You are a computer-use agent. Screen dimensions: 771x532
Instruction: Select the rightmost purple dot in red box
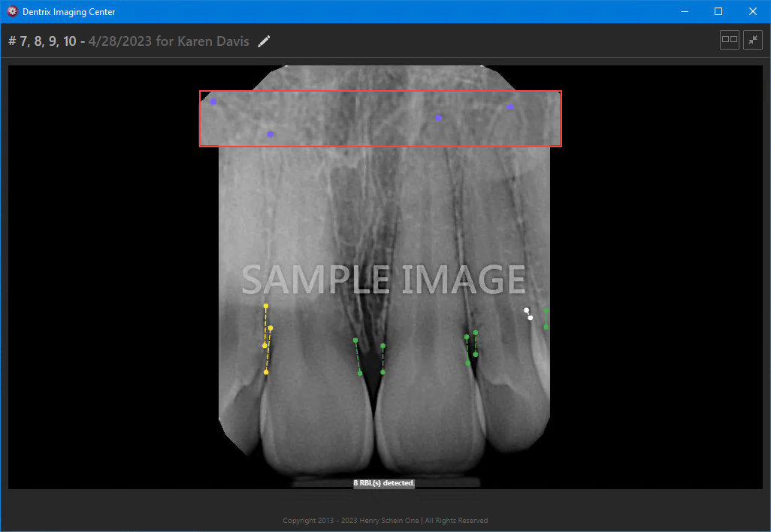(510, 107)
